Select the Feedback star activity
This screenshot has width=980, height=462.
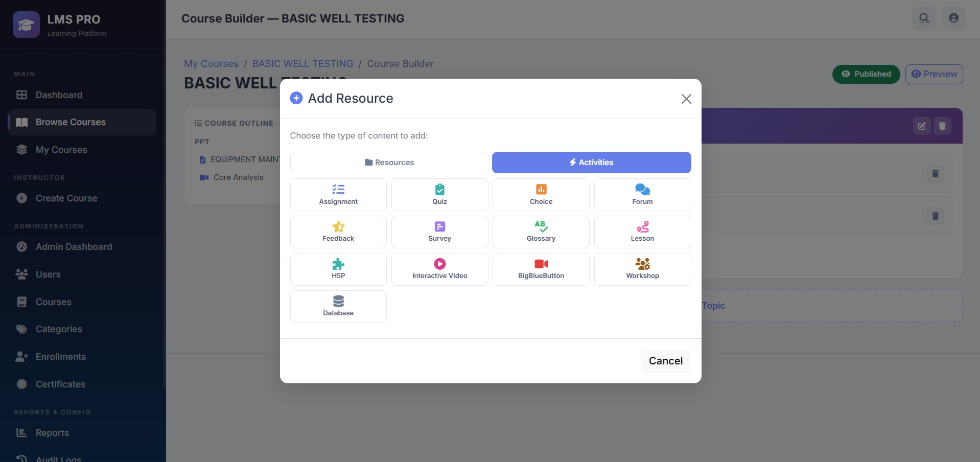click(338, 232)
